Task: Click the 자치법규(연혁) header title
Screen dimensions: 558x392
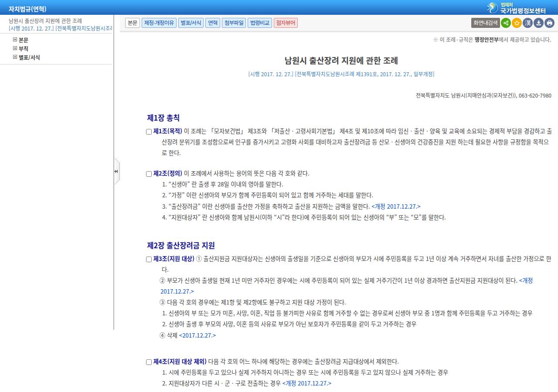Action: click(x=27, y=9)
